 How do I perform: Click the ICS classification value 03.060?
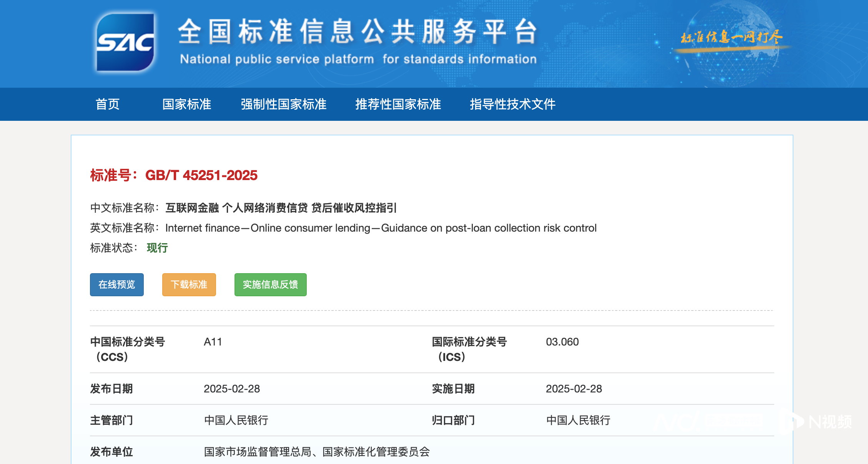(562, 342)
